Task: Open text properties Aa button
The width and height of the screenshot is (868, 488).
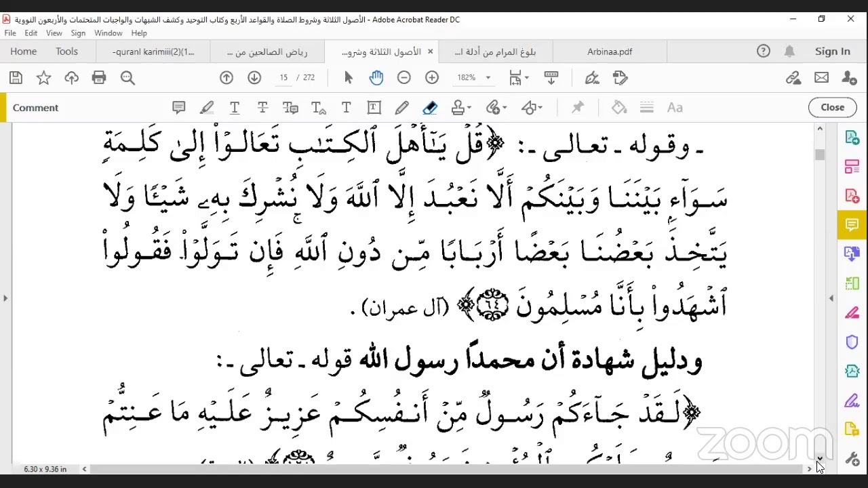Action: tap(675, 107)
